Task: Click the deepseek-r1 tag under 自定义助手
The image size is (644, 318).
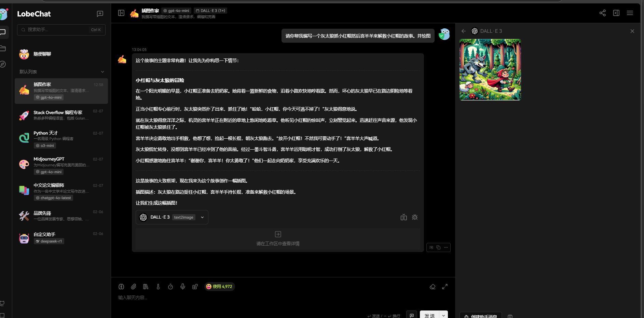Action: [49, 241]
